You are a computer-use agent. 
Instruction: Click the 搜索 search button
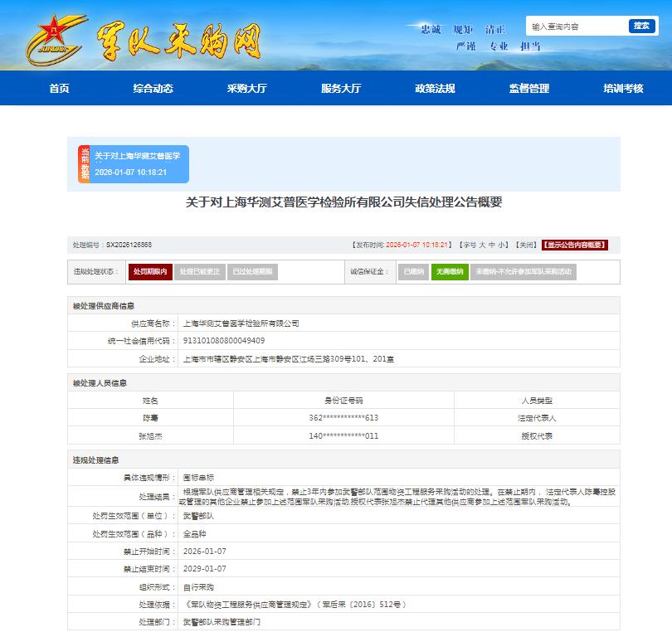pyautogui.click(x=641, y=26)
